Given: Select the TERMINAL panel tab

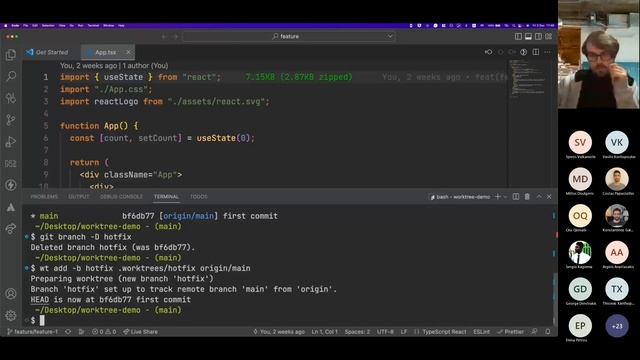Looking at the screenshot, I should pyautogui.click(x=166, y=197).
